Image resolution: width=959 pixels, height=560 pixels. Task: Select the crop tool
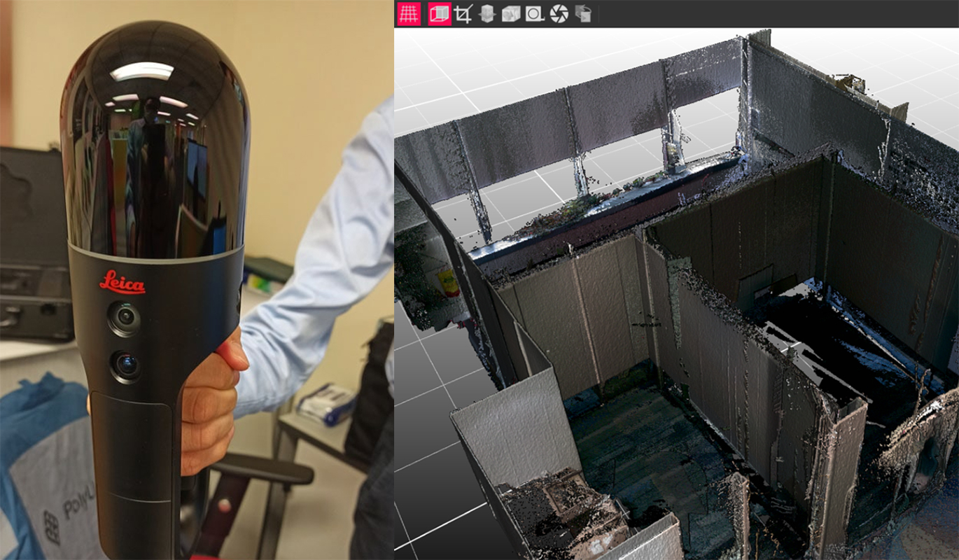click(463, 13)
